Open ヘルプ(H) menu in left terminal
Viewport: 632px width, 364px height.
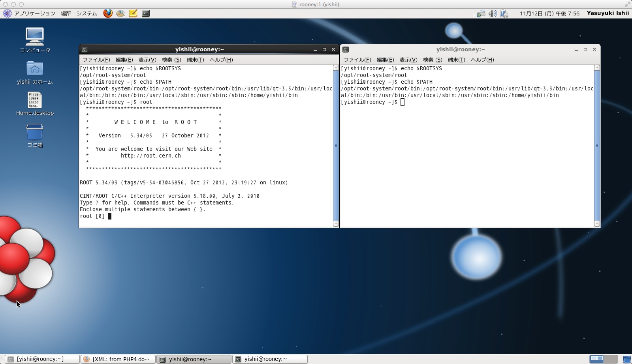click(221, 60)
